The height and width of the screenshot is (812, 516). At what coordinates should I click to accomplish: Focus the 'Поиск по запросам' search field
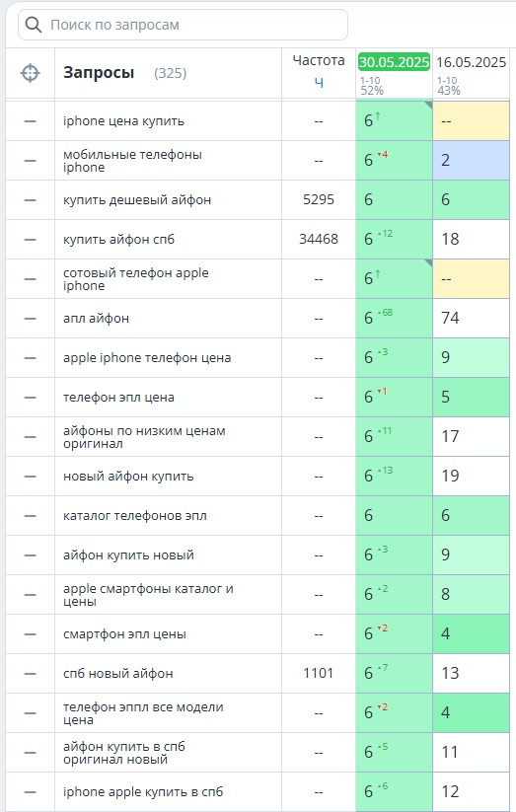(183, 25)
